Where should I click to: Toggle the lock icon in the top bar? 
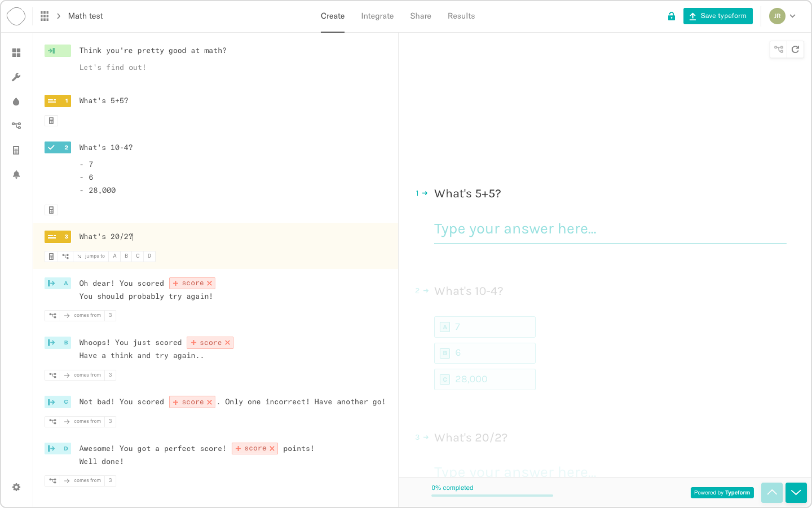coord(671,16)
